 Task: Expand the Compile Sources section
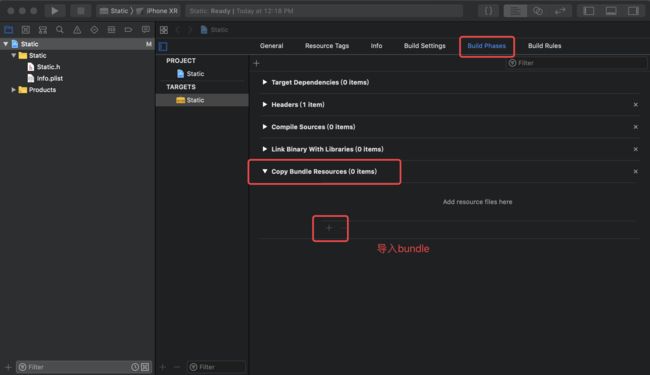(264, 127)
